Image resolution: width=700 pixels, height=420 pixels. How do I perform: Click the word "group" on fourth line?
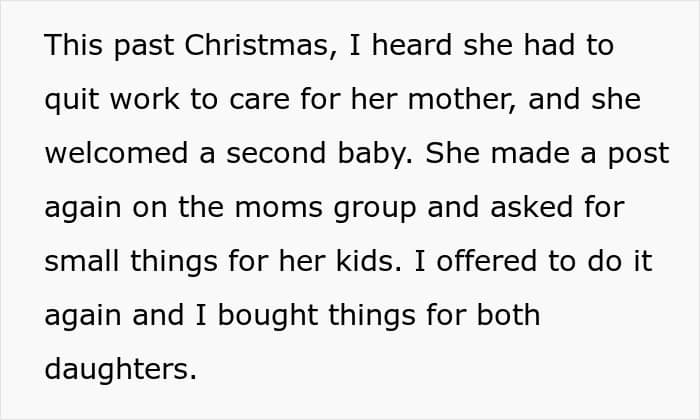pos(375,209)
